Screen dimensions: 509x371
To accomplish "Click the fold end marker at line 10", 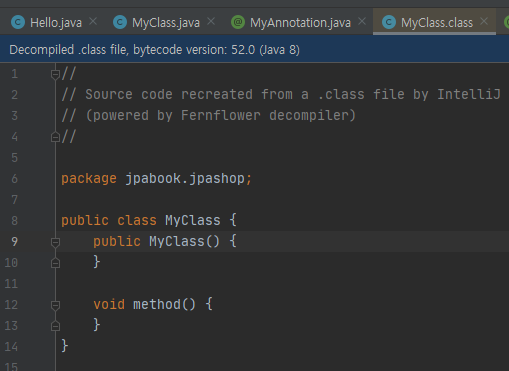I will 55,263.
